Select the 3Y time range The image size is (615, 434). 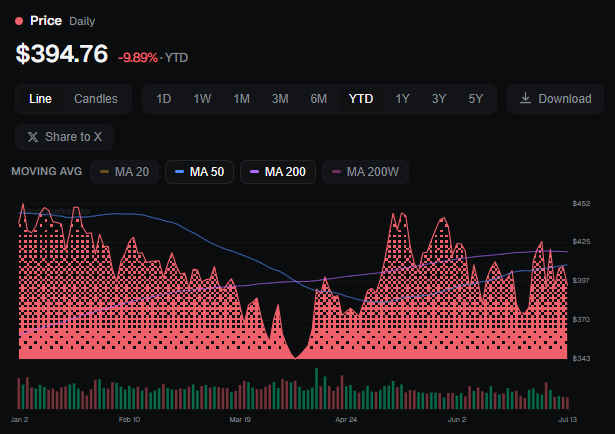pyautogui.click(x=439, y=99)
